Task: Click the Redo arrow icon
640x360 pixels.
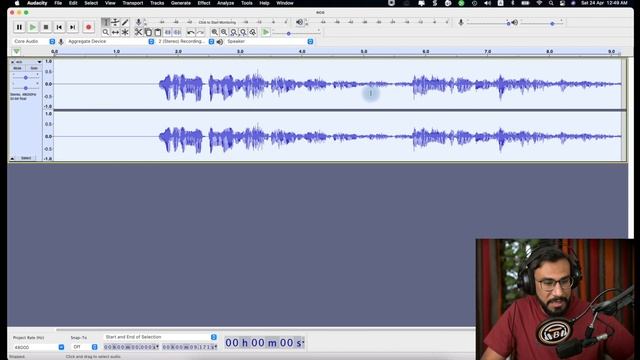Action: click(200, 32)
